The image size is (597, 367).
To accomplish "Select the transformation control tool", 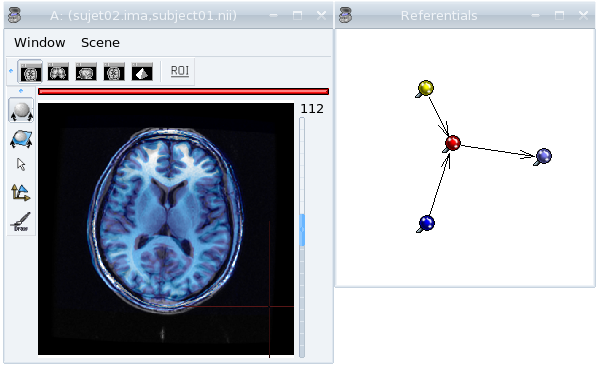I will [21, 193].
